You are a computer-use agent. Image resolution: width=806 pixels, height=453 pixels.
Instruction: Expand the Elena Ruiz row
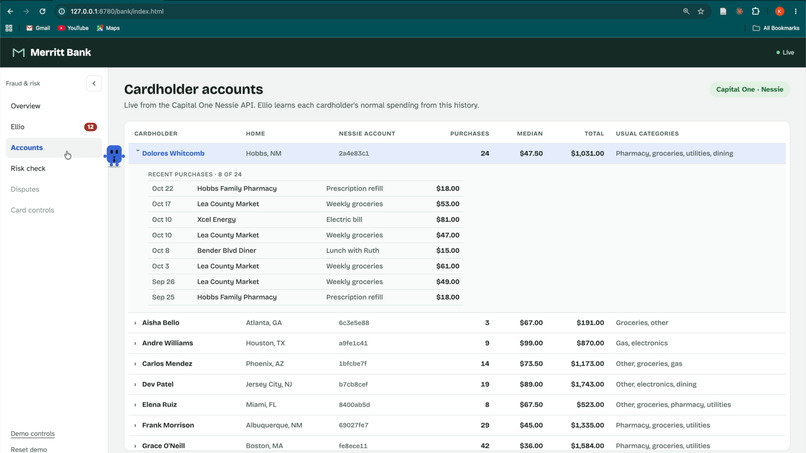(x=457, y=405)
